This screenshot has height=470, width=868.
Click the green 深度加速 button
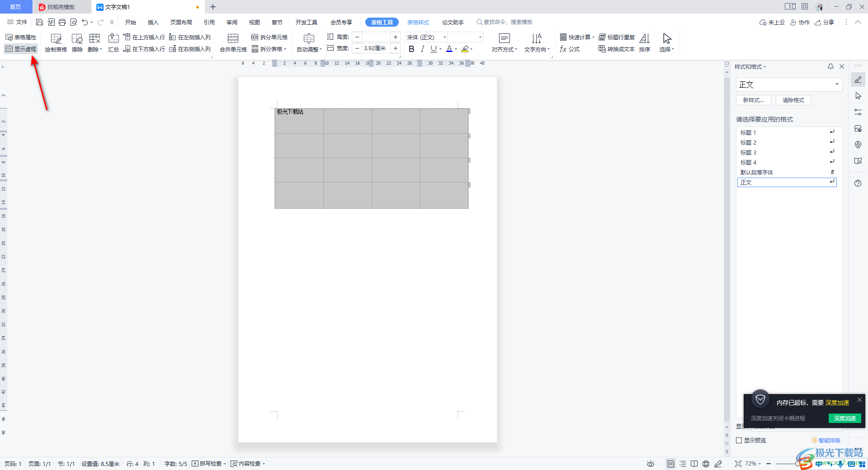pos(844,418)
